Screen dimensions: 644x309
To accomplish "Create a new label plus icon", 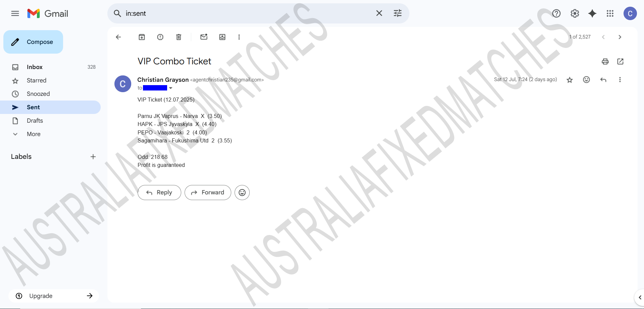I will (x=93, y=157).
